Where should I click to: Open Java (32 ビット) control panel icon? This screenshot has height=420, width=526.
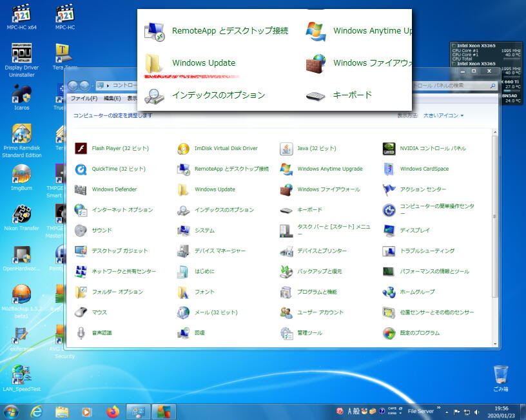tap(286, 148)
